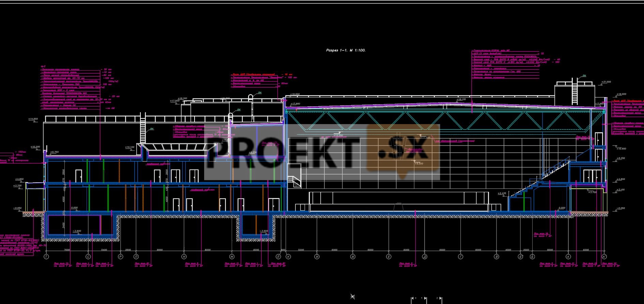Click the next page arrow beside number 1
Viewport: 644px width, 304px height.
click(426, 298)
